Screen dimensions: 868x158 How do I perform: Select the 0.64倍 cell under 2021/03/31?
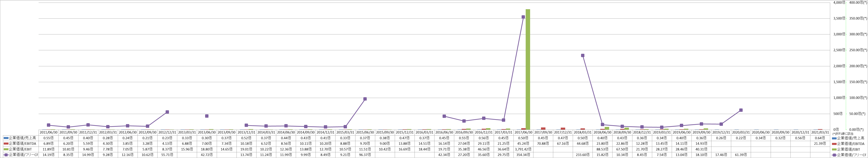pos(820,138)
